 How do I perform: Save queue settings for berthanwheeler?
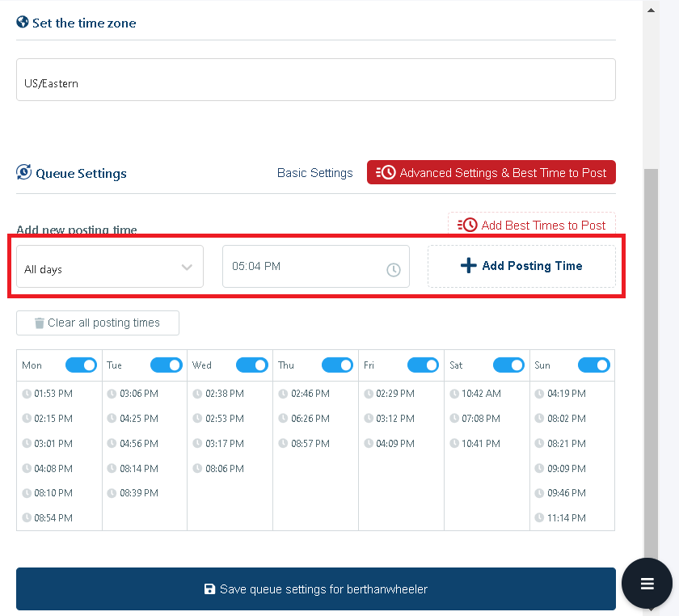tap(315, 589)
